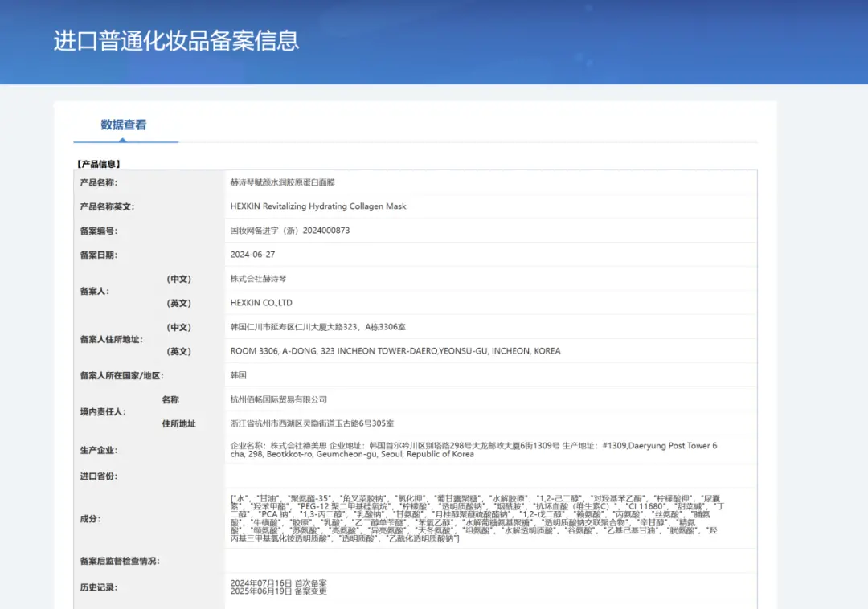Click the English product name HEXKIN Revitalizing Hydrating Collagen Mask
Image resolution: width=868 pixels, height=609 pixels.
point(317,206)
